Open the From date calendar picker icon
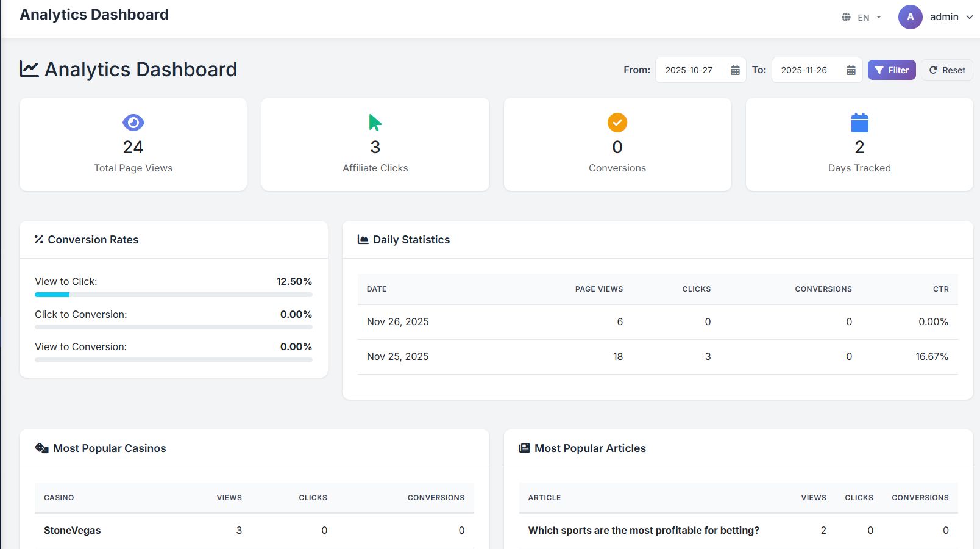This screenshot has width=980, height=549. pos(735,70)
